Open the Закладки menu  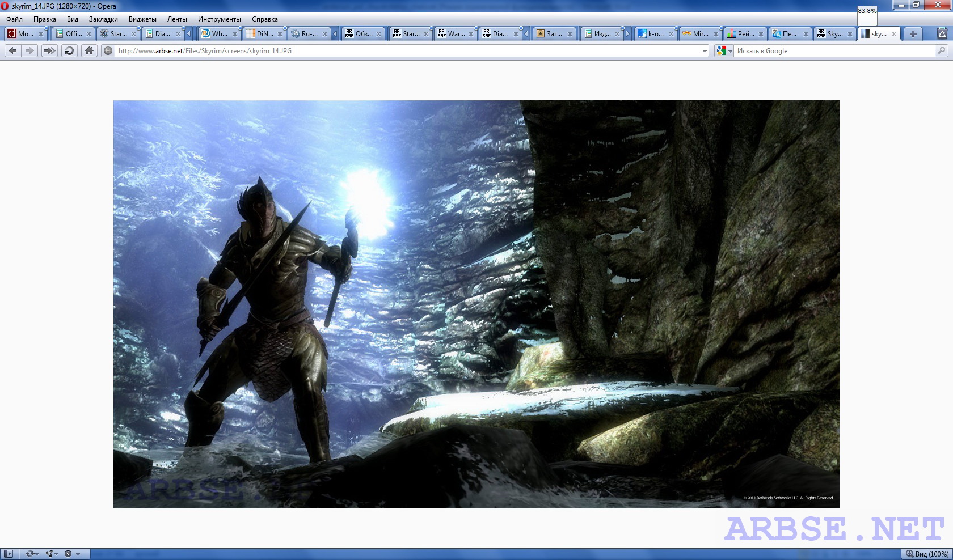(103, 19)
